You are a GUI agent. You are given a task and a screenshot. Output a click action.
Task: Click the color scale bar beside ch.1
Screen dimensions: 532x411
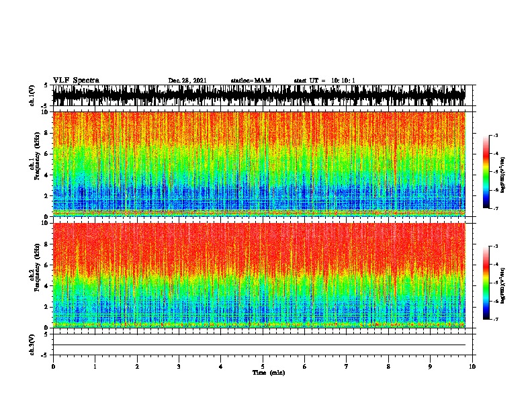[x=486, y=172]
